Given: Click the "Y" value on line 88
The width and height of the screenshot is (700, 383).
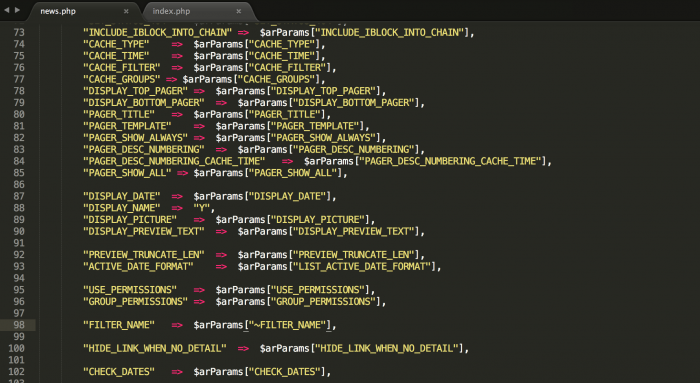Looking at the screenshot, I should pyautogui.click(x=202, y=208).
